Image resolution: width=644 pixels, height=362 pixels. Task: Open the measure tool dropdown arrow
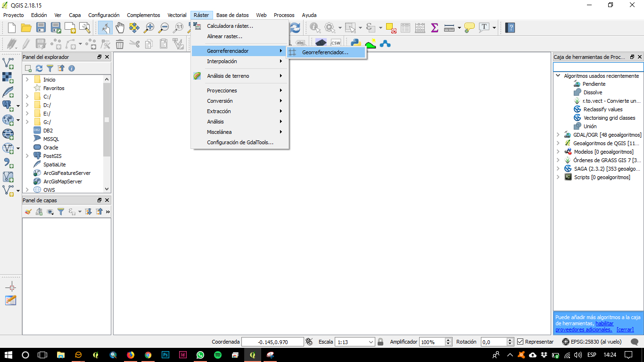tap(459, 28)
